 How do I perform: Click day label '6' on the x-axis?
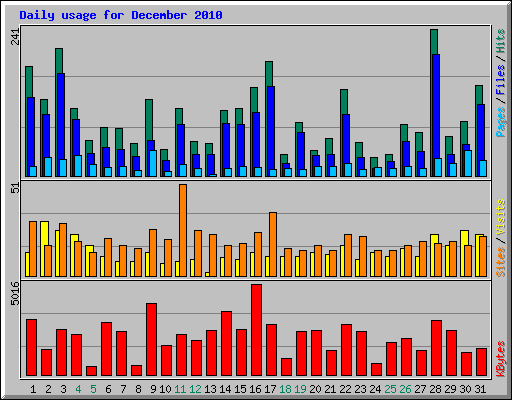click(108, 389)
